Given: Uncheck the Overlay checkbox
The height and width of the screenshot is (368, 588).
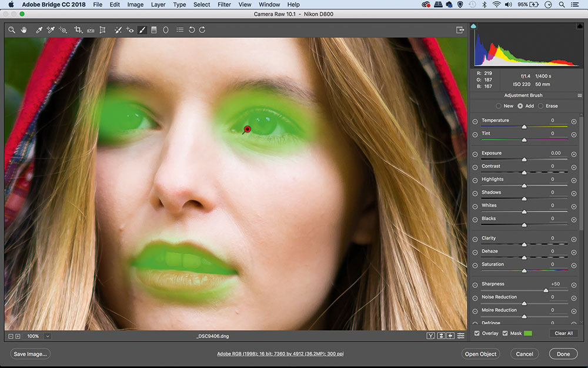Looking at the screenshot, I should point(477,333).
